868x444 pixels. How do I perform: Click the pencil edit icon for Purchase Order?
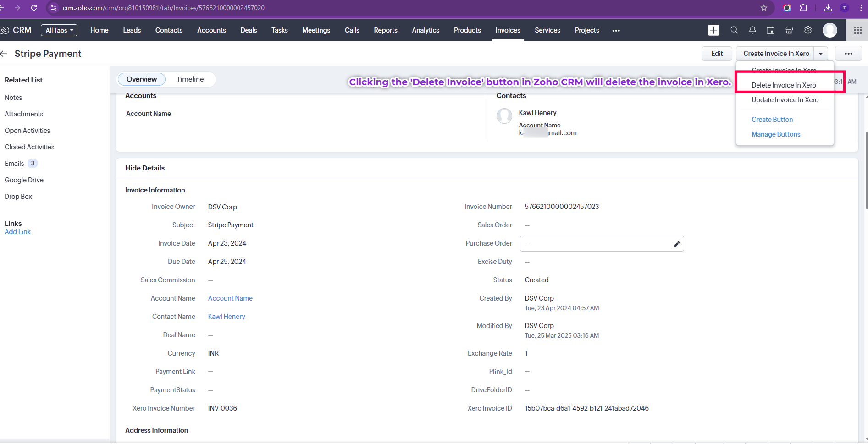coord(677,244)
